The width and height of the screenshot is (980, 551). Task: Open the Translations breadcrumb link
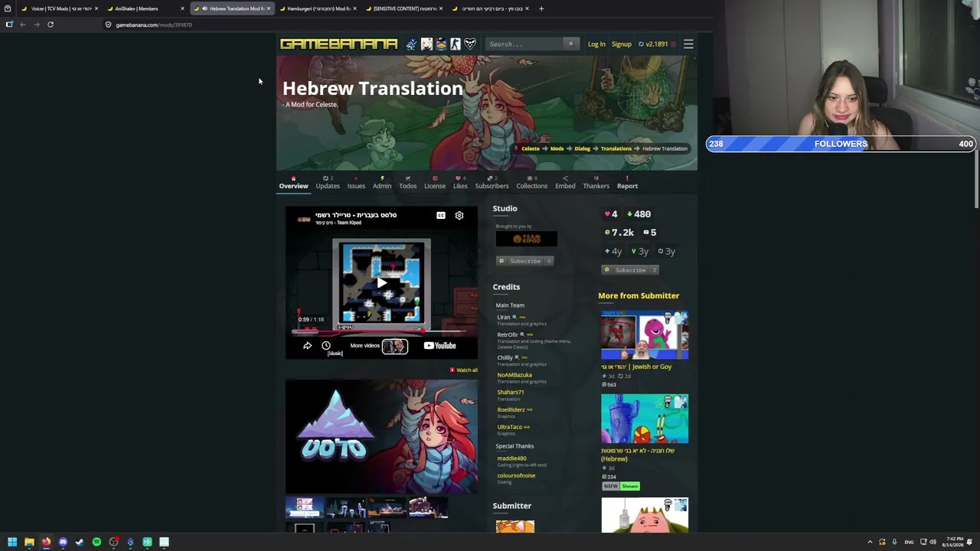(616, 148)
